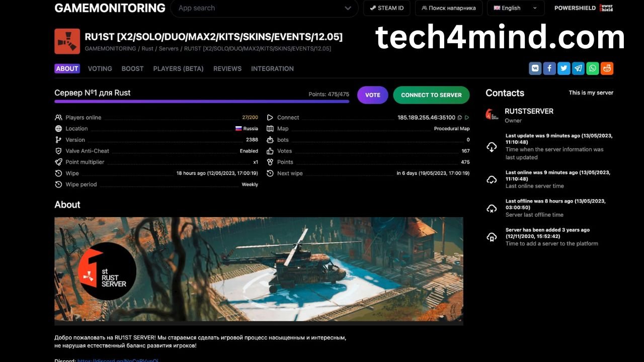644x362 pixels.
Task: Select the ABOUT tab
Action: coord(67,68)
